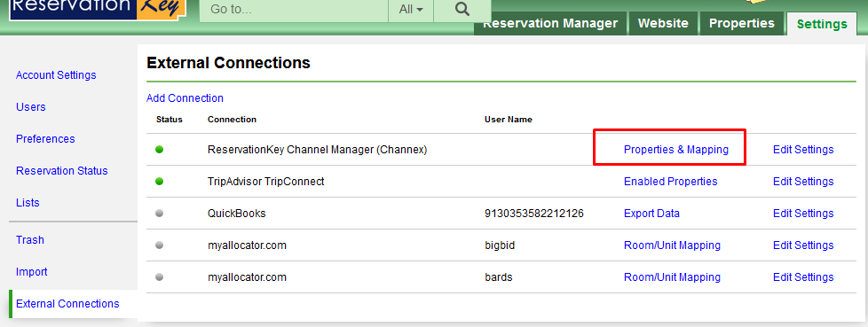Click gray status dot for QuickBooks
The image size is (868, 327).
click(x=160, y=214)
